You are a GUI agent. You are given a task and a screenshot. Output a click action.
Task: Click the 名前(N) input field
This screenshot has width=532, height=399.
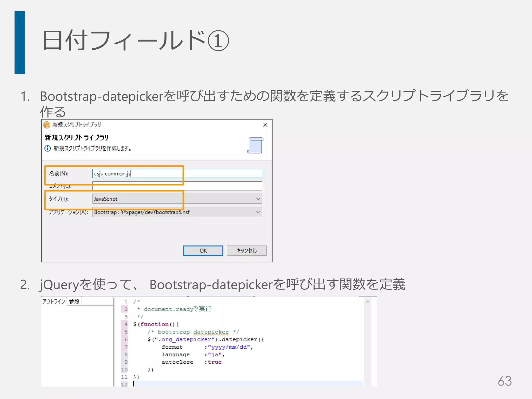tap(177, 174)
